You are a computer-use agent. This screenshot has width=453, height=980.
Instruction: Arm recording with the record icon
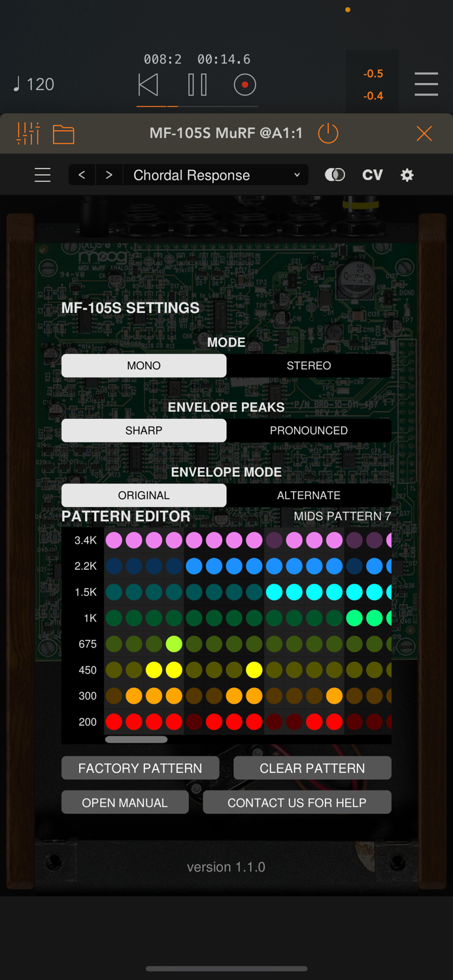coord(245,85)
